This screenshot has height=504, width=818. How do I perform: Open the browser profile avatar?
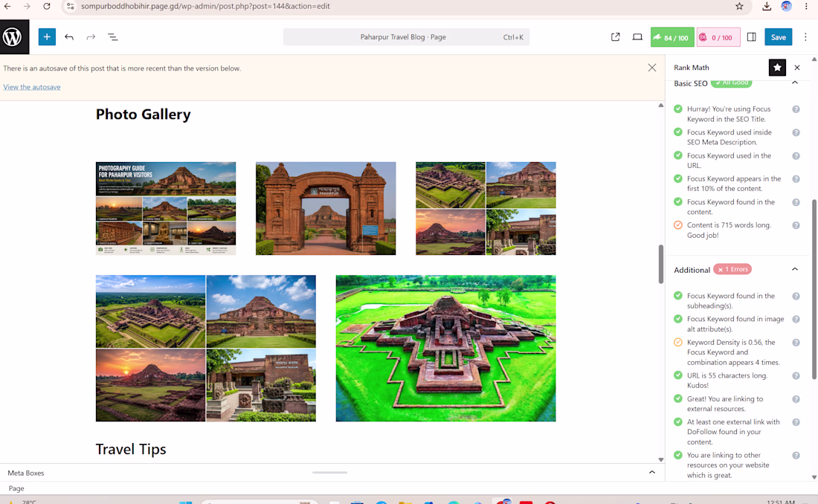coord(786,6)
